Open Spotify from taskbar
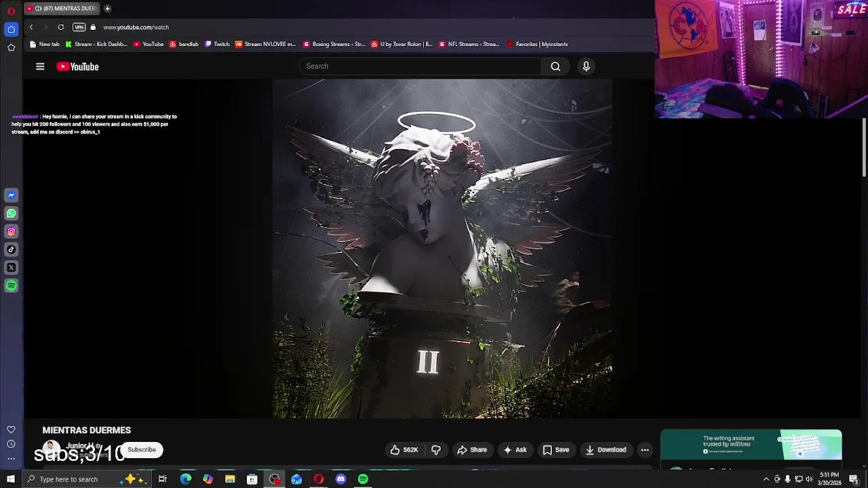Screen dimensions: 868x488 pyautogui.click(x=363, y=479)
